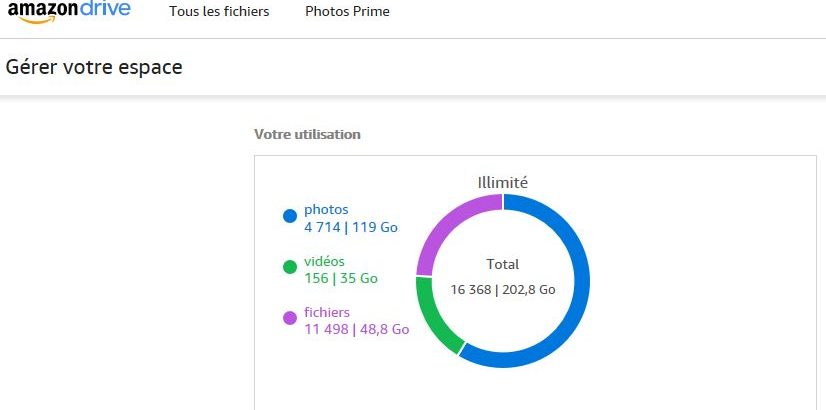The image size is (826, 410).
Task: Select the photos legend label
Action: [x=327, y=210]
